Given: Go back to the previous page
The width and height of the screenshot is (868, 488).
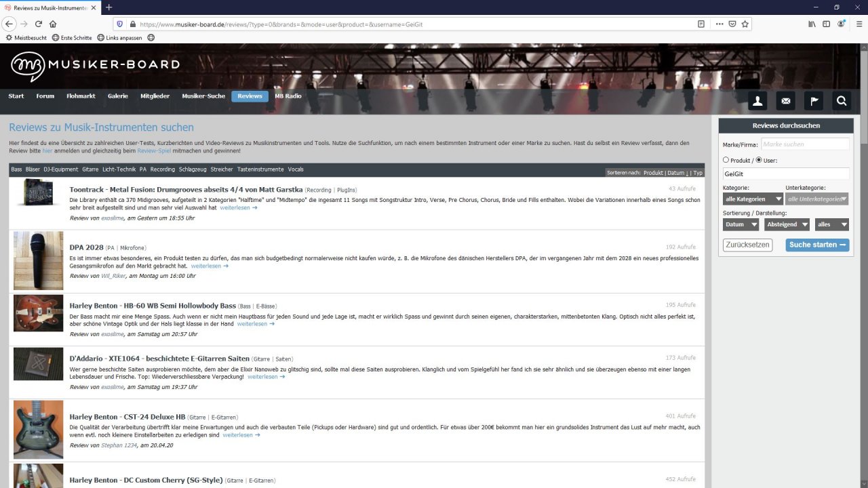Looking at the screenshot, I should point(9,24).
